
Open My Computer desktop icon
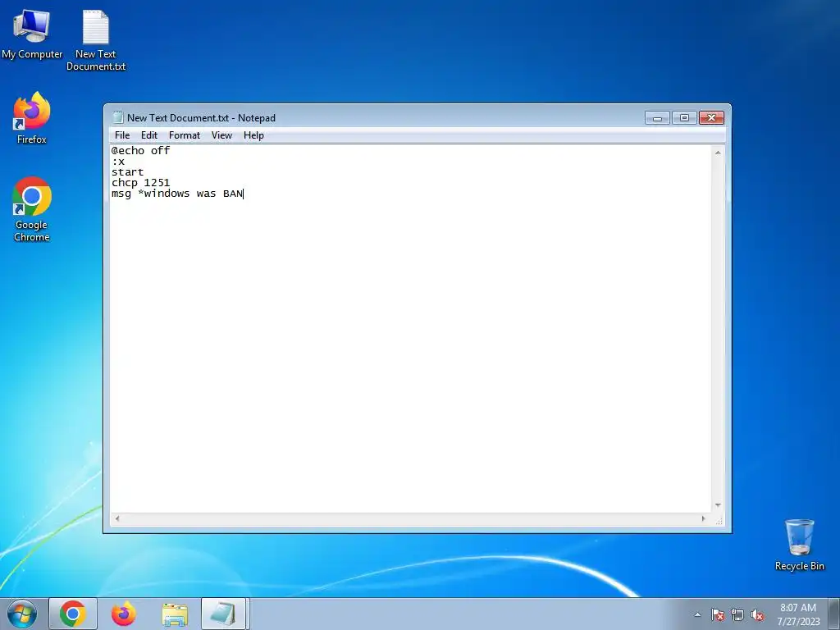click(32, 34)
